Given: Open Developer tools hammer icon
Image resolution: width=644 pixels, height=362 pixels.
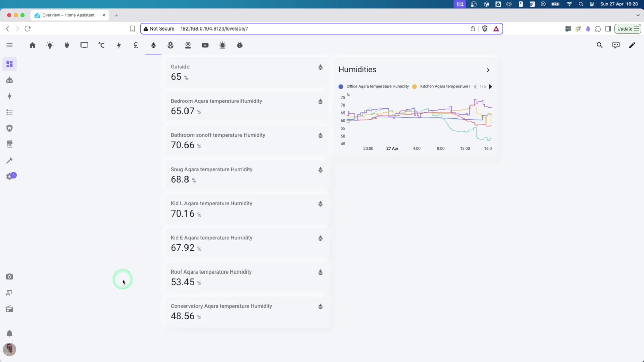Looking at the screenshot, I should [10, 160].
